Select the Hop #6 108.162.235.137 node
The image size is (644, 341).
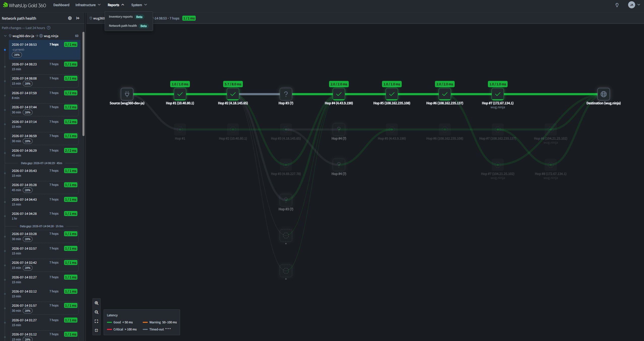[x=445, y=94]
